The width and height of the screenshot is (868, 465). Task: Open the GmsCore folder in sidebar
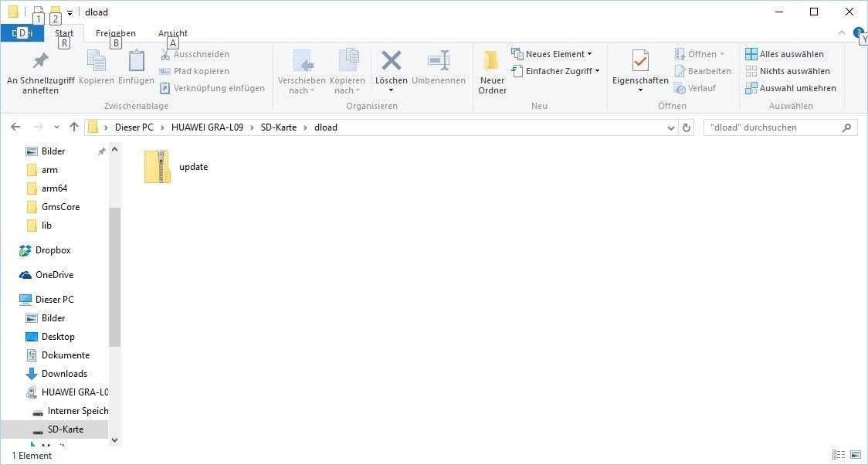click(53, 207)
